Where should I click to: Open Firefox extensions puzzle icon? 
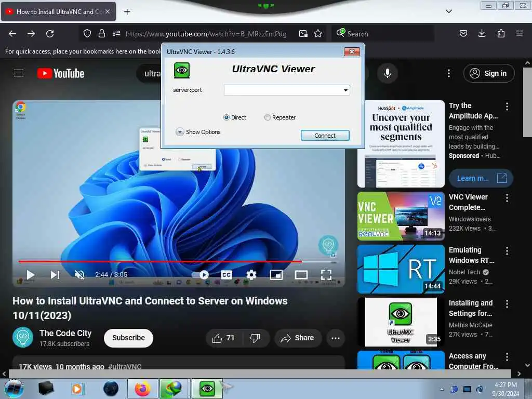coord(501,33)
